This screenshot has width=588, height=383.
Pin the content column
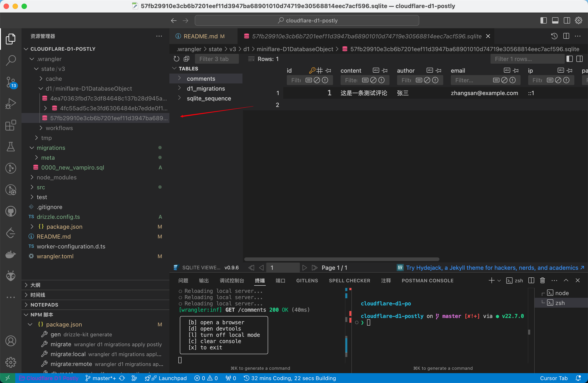tap(385, 71)
